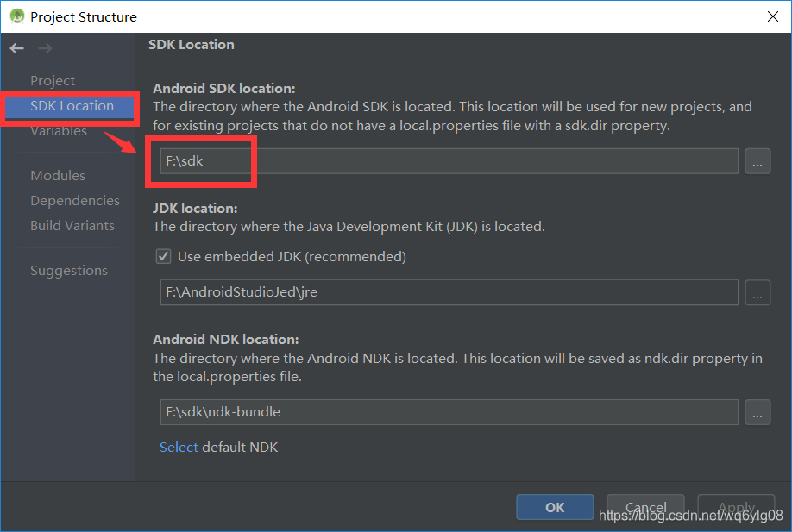Open the Suggestions page

point(69,270)
